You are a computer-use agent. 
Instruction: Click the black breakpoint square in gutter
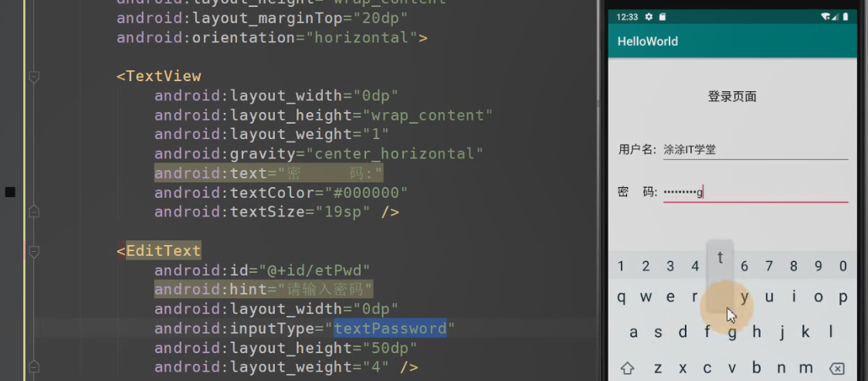[x=10, y=192]
